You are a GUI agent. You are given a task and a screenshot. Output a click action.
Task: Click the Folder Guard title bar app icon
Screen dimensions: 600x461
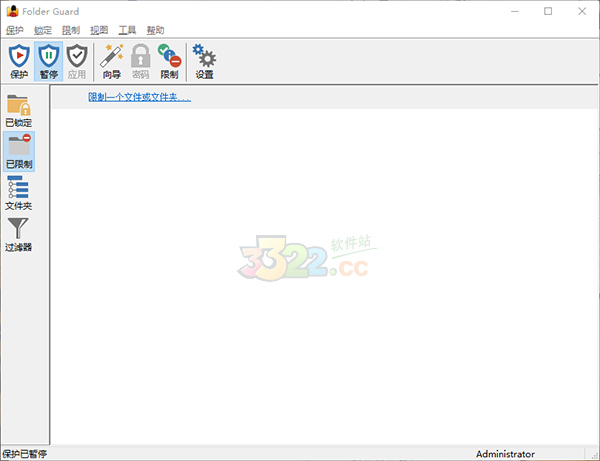coord(12,11)
